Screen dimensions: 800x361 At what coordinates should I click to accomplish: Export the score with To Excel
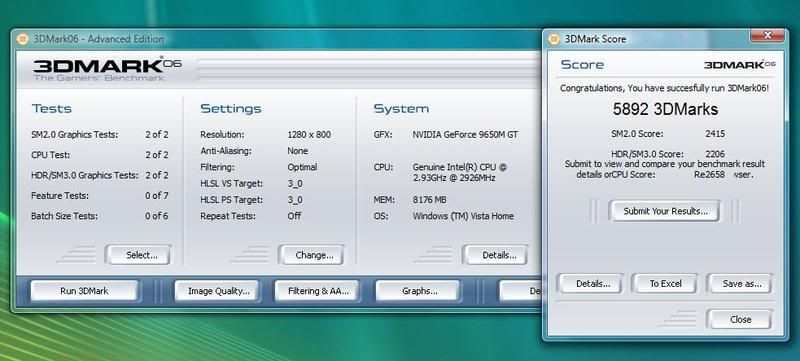point(664,283)
